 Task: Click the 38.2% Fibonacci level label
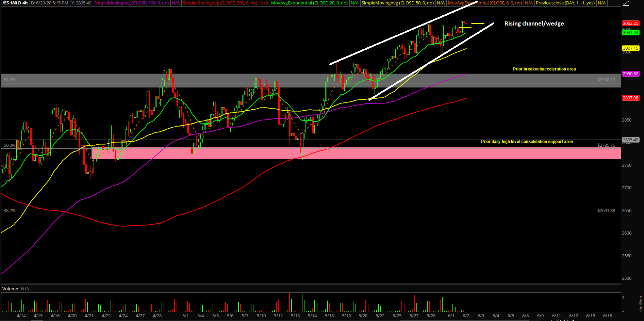[x=10, y=210]
